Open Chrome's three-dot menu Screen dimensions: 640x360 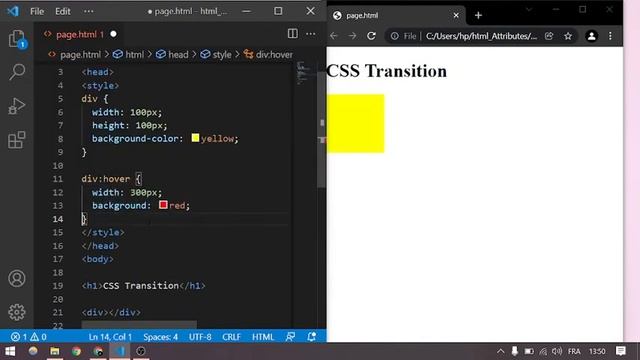610,36
